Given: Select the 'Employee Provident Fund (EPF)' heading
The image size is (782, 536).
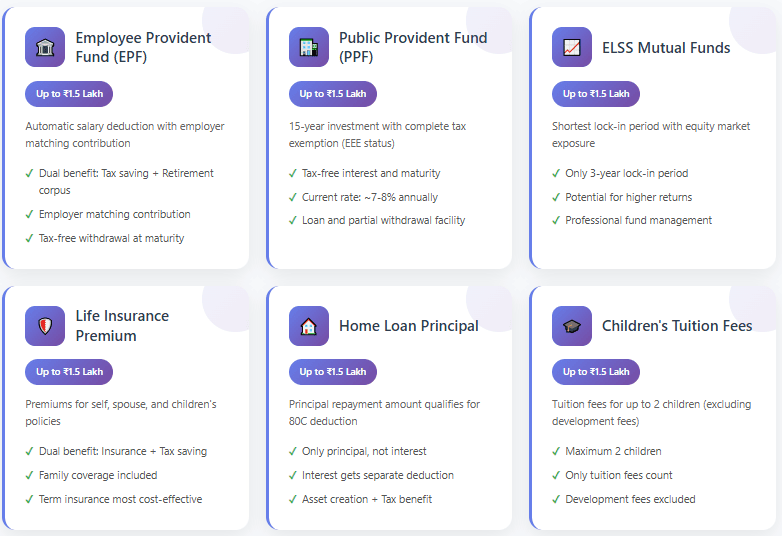Looking at the screenshot, I should coord(143,47).
